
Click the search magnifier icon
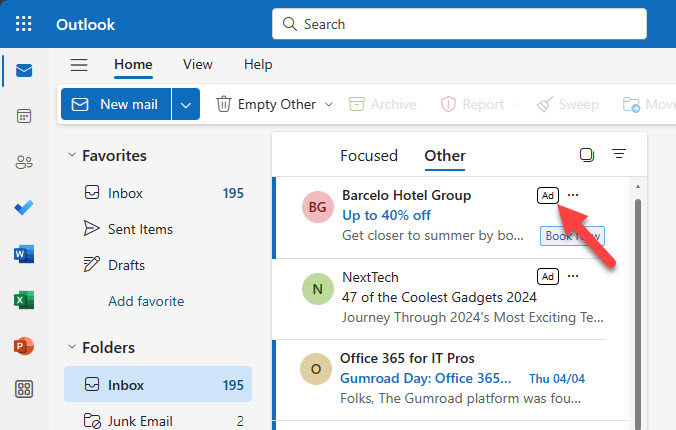(290, 24)
